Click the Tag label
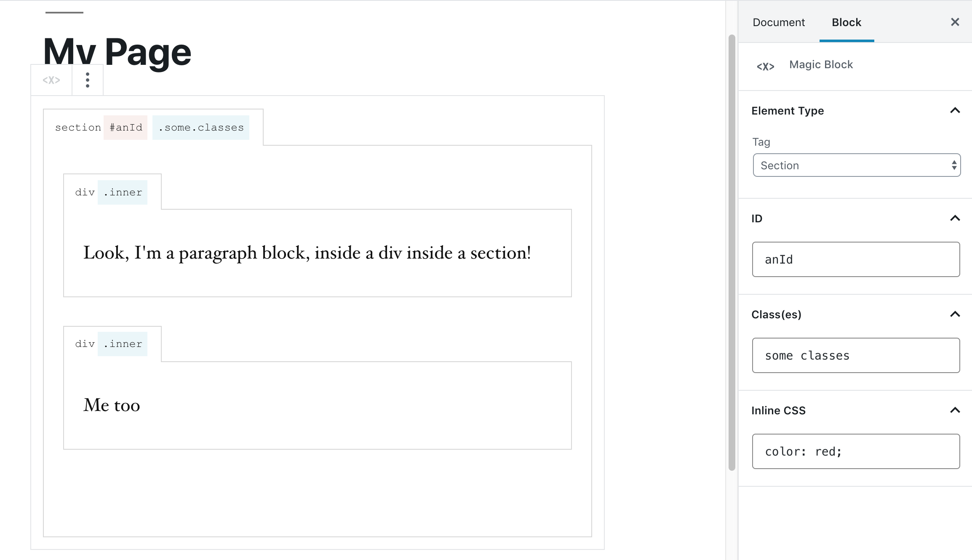972x560 pixels. pos(761,142)
